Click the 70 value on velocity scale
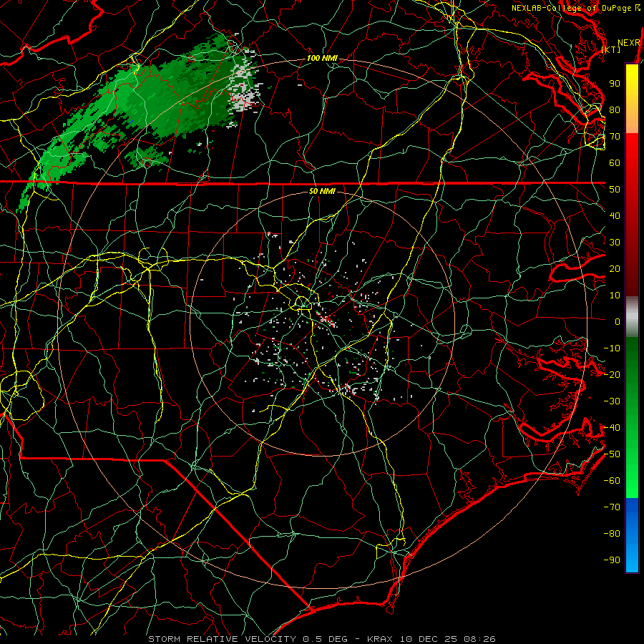Screen dimensions: 644x644 615,137
